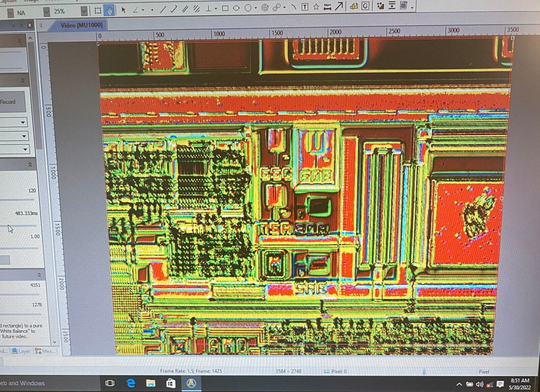540x392 pixels.
Task: Open the Mea... measurement tab
Action: click(x=45, y=351)
